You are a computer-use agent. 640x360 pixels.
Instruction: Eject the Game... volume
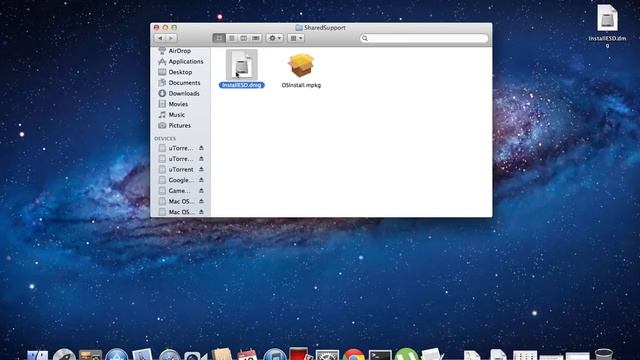(x=201, y=191)
